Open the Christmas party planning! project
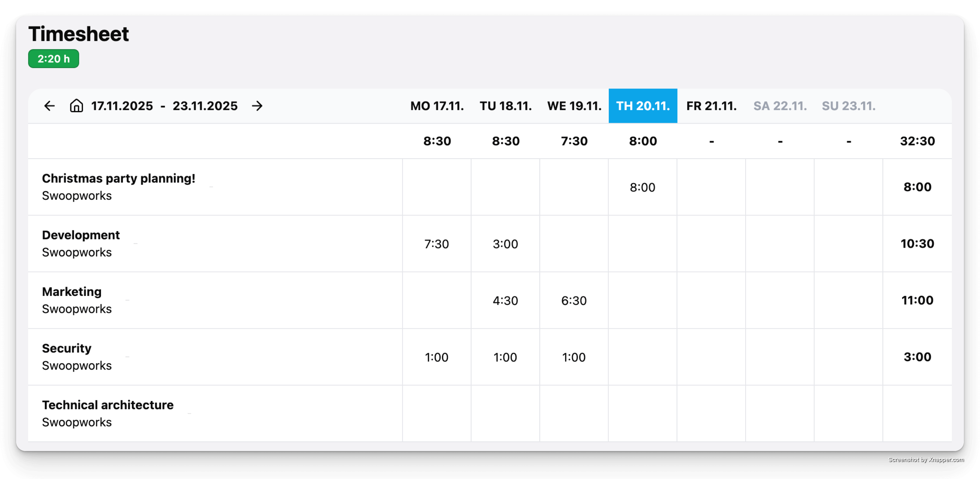 [x=118, y=178]
